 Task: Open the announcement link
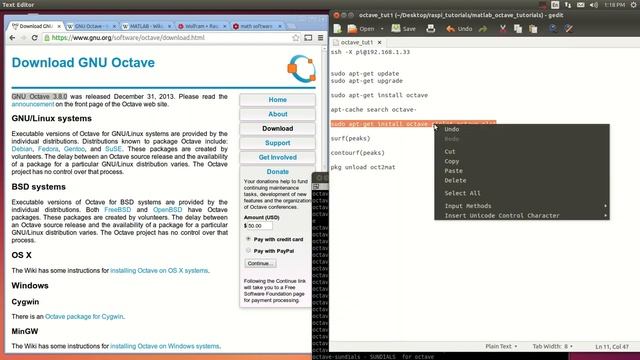(33, 104)
